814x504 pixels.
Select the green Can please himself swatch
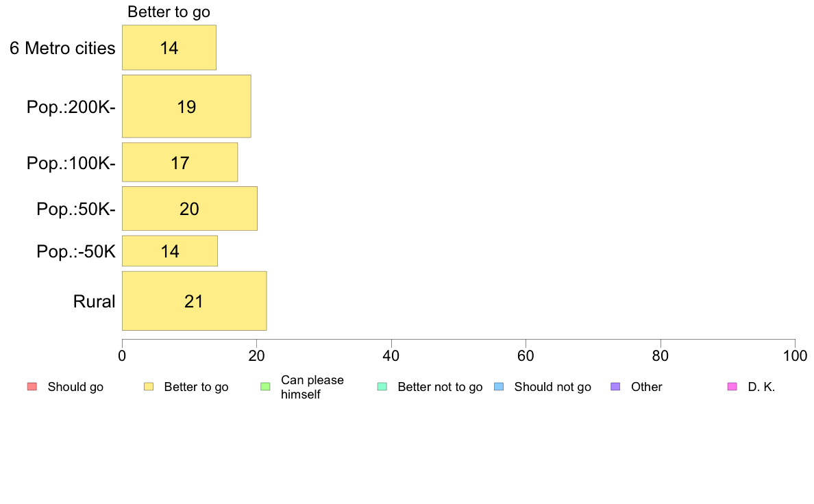265,387
